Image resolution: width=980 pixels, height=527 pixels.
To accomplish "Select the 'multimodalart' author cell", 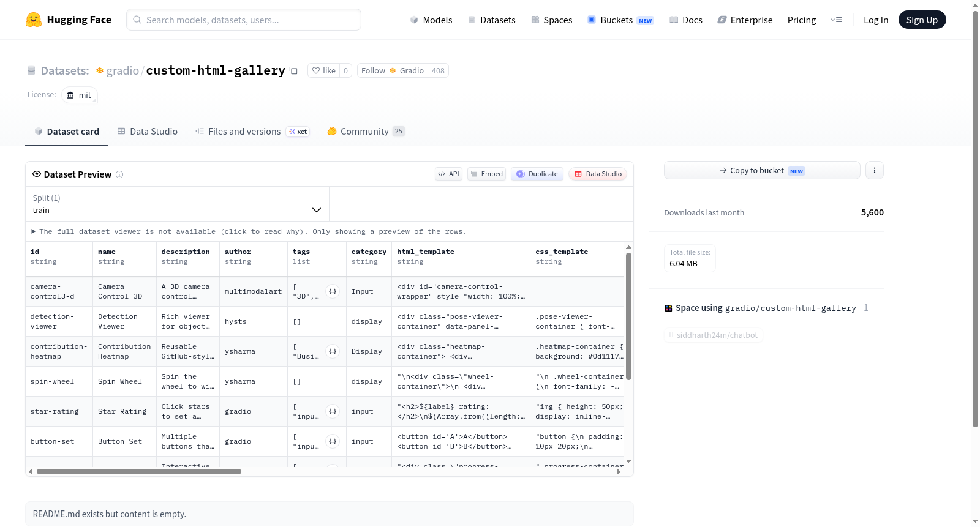I will (253, 291).
